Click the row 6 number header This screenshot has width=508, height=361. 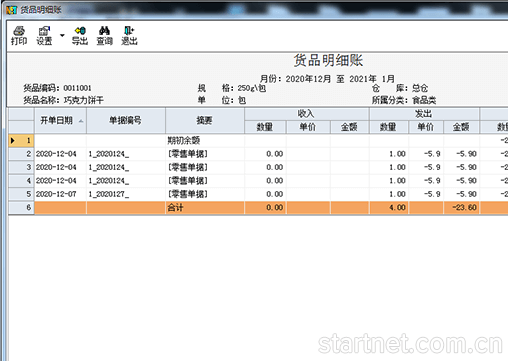click(x=21, y=207)
